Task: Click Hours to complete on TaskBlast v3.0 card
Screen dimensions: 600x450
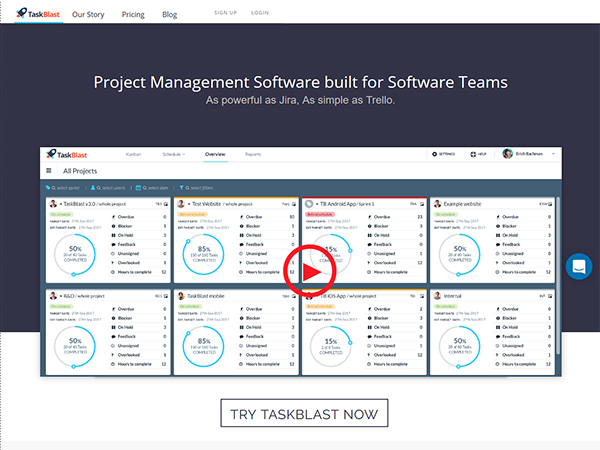Action: click(x=139, y=272)
